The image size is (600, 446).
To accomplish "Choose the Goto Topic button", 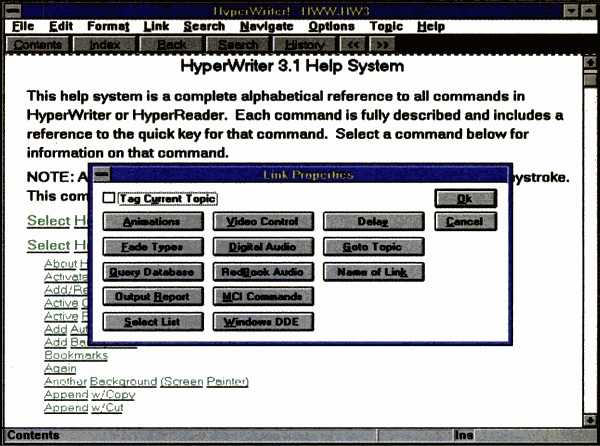I will (373, 247).
